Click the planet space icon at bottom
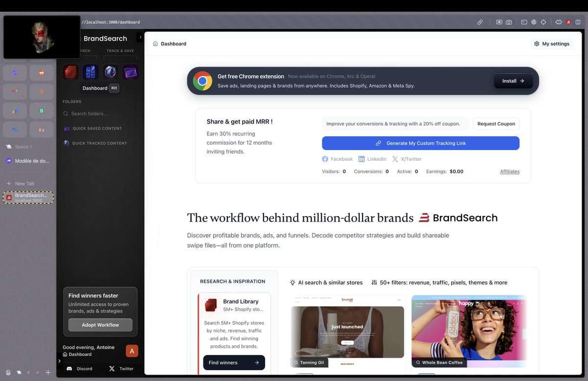Viewport: 588px width, 381px height. point(19,373)
